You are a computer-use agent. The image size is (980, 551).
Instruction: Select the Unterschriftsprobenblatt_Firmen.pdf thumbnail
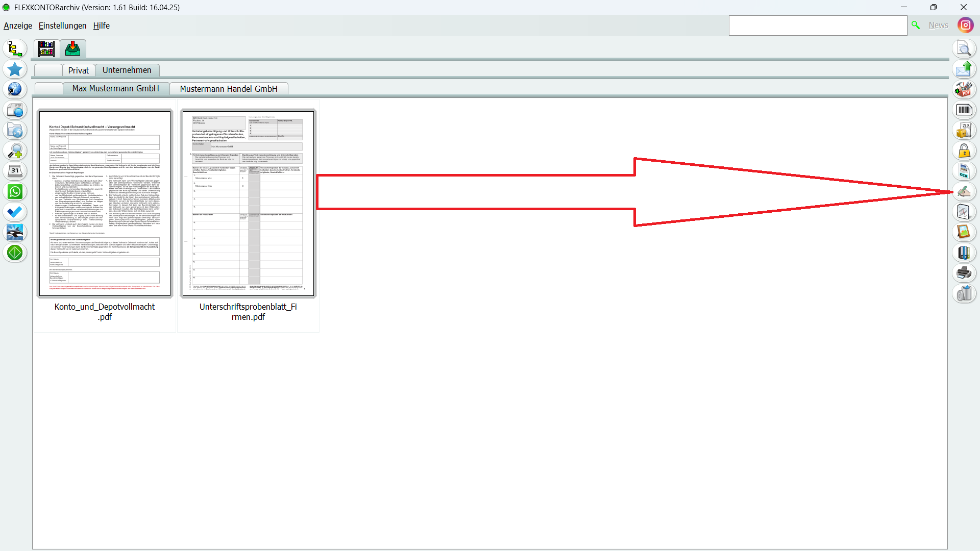point(248,204)
